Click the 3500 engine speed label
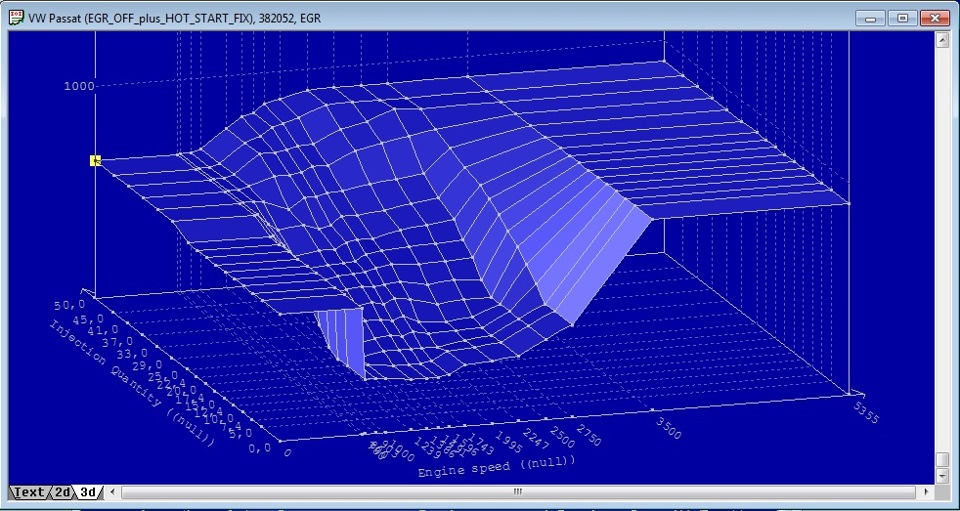 click(x=668, y=428)
